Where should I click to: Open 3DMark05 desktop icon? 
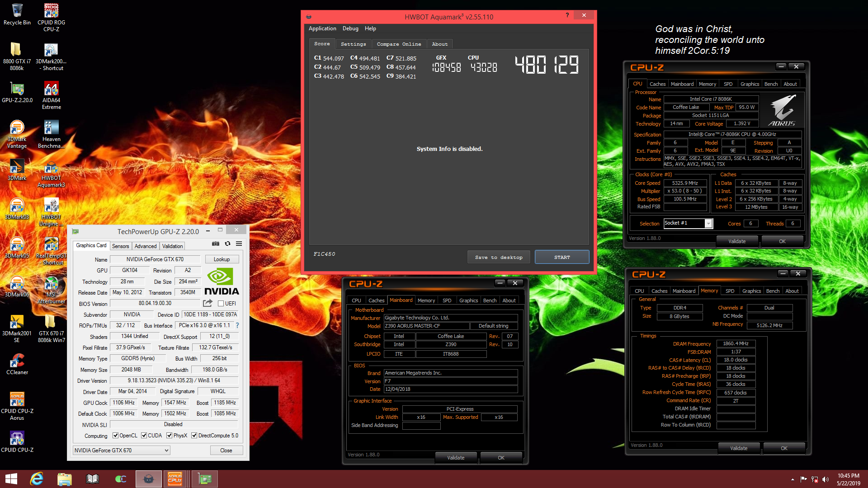[x=17, y=248]
